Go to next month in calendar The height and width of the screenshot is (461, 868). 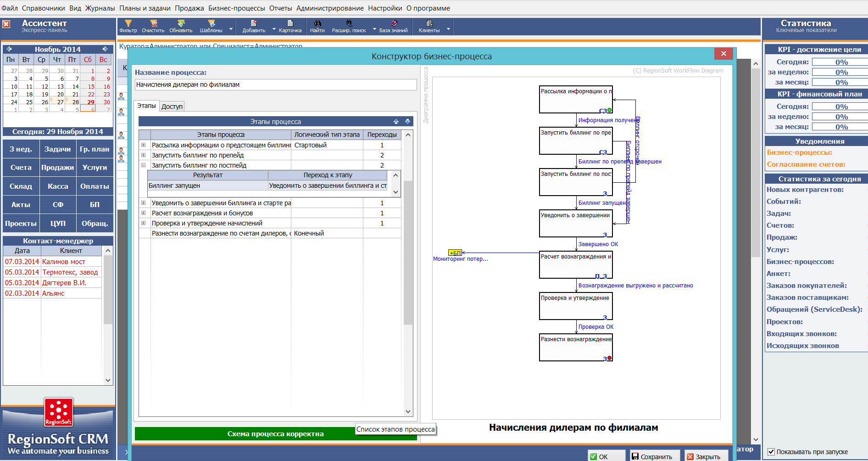[106, 49]
